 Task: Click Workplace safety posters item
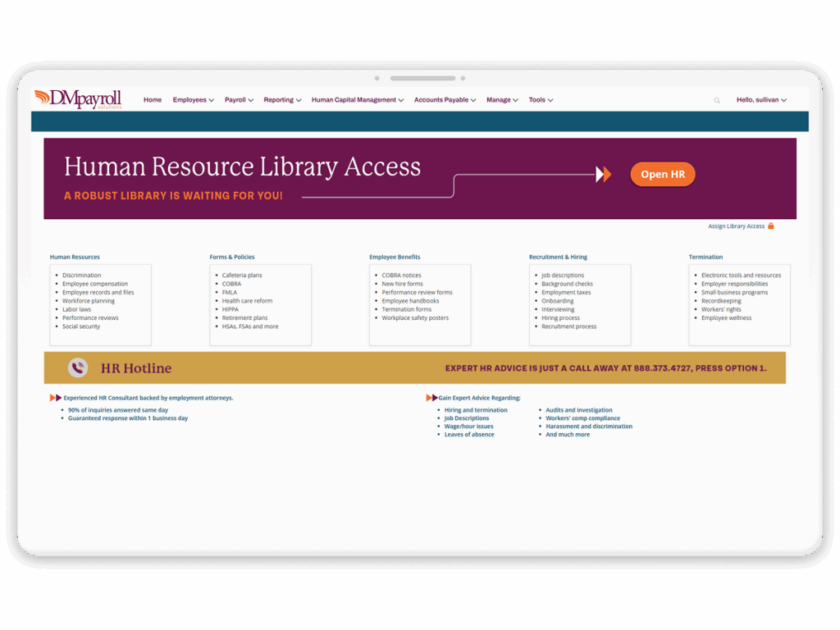pos(415,318)
